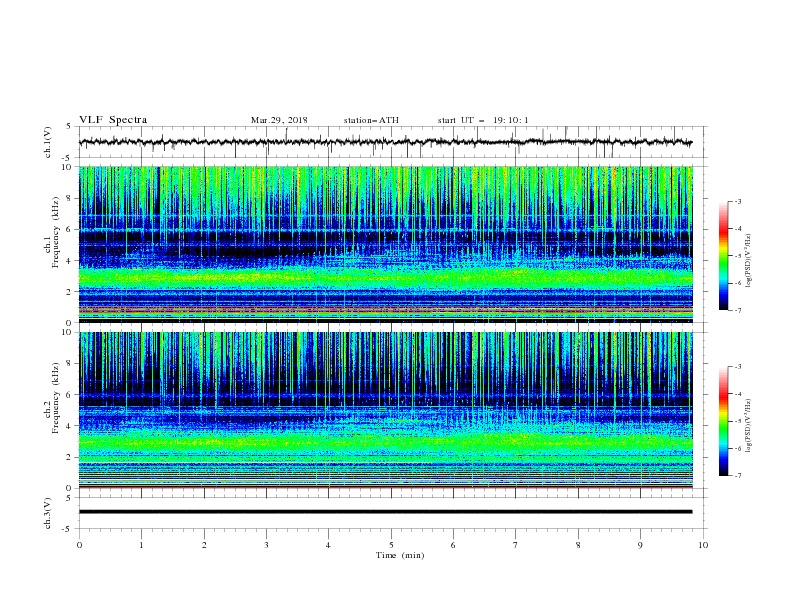
Task: Click the time axis tick label "0"
Action: tap(79, 545)
